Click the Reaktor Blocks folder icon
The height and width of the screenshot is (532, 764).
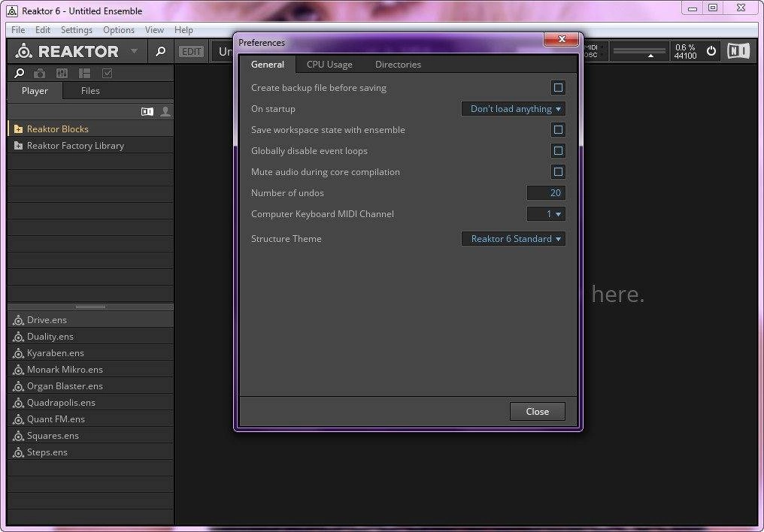tap(19, 129)
